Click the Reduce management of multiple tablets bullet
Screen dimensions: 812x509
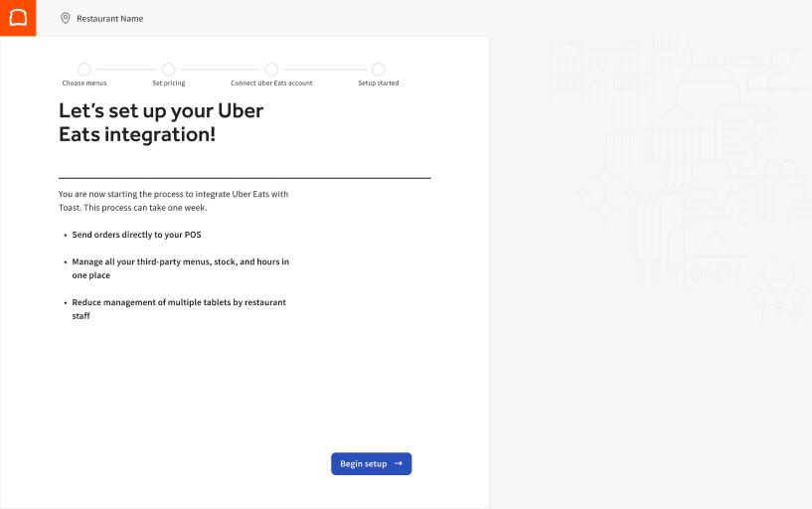179,308
